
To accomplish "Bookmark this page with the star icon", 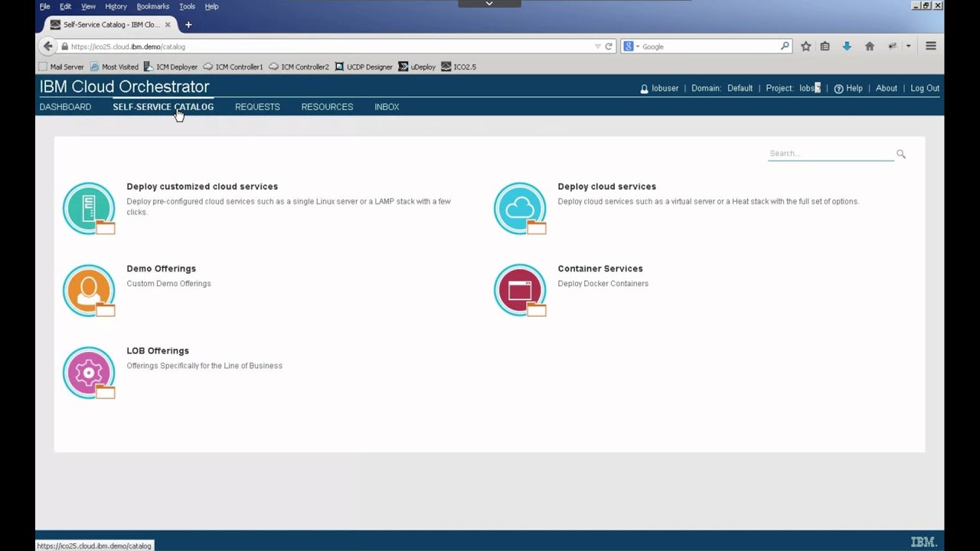I will coord(806,46).
